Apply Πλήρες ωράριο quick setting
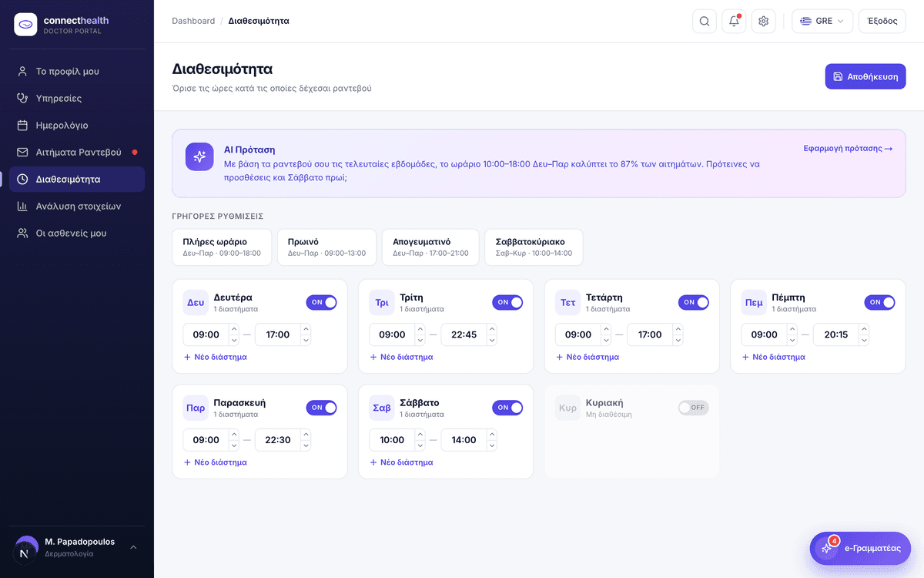The width and height of the screenshot is (924, 578). [222, 247]
